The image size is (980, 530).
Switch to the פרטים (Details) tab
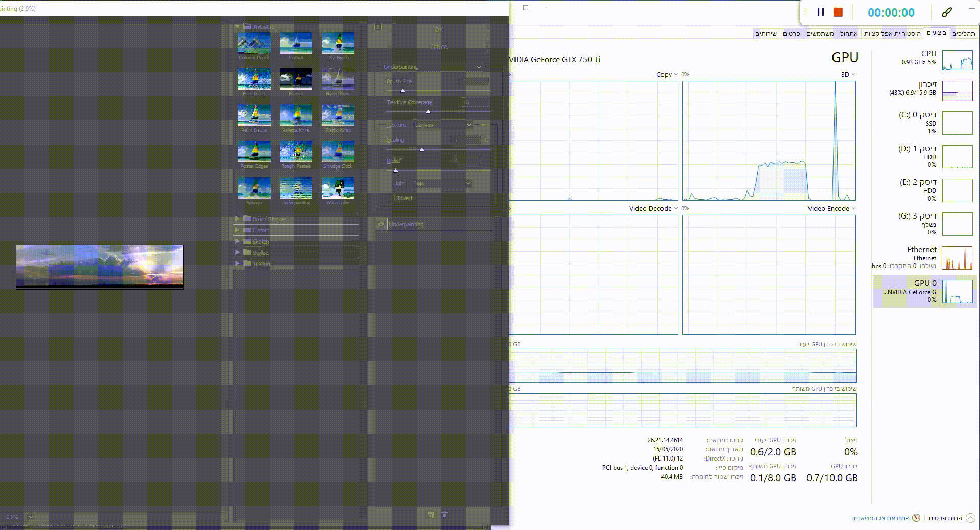point(791,33)
